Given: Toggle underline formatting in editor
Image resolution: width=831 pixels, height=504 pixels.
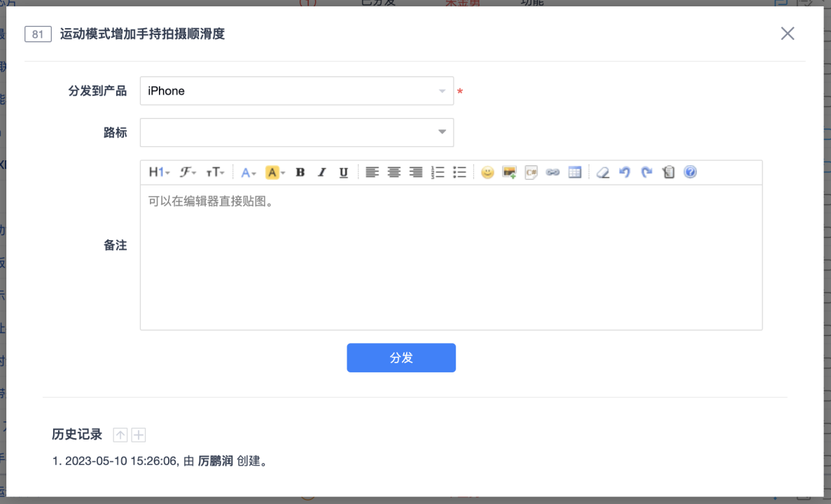Looking at the screenshot, I should click(343, 172).
